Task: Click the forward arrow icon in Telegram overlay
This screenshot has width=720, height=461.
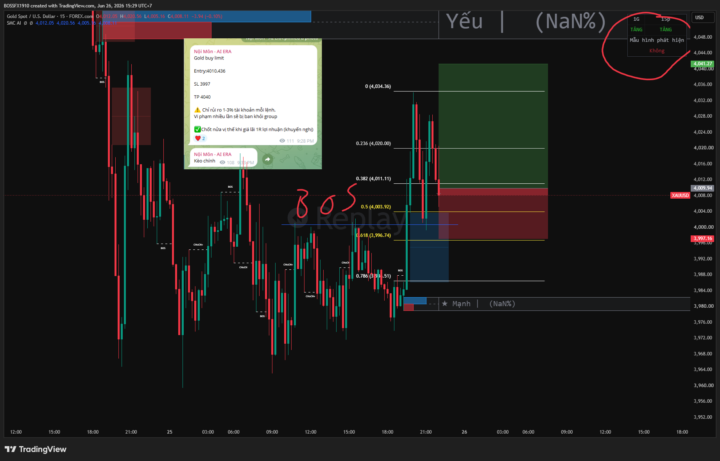Action: 267,159
